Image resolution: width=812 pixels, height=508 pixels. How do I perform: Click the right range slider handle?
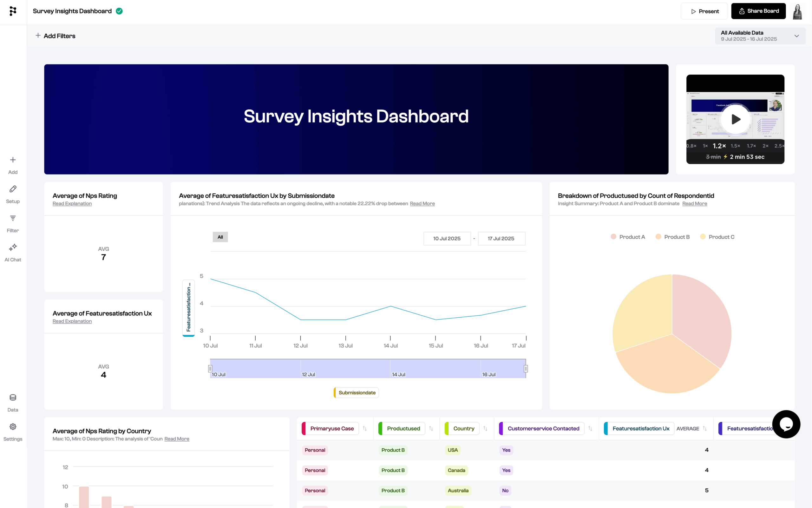(526, 369)
